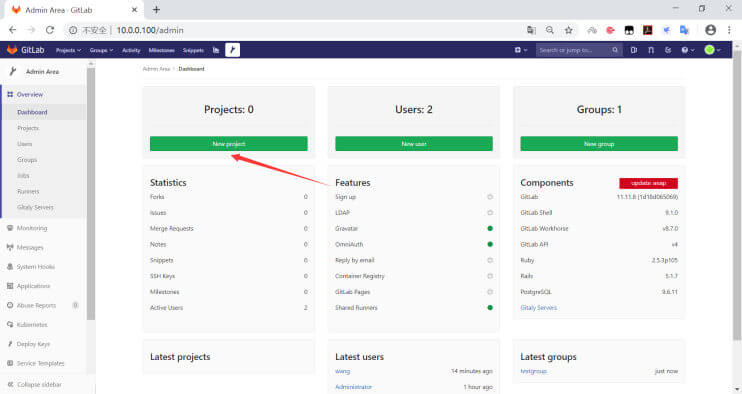The image size is (742, 394).
Task: Open Gitaly Servers in the sidebar
Action: tap(35, 207)
